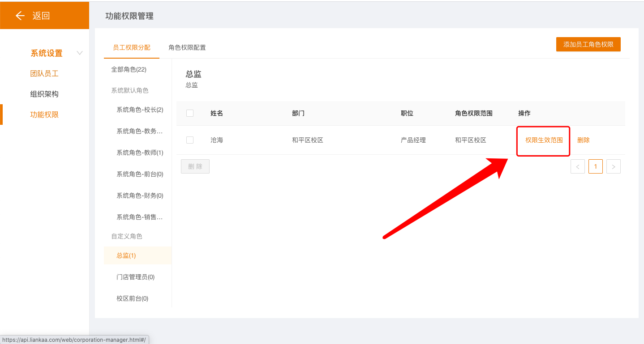The height and width of the screenshot is (344, 644).
Task: Click 添加员工角色权限 button
Action: (588, 44)
